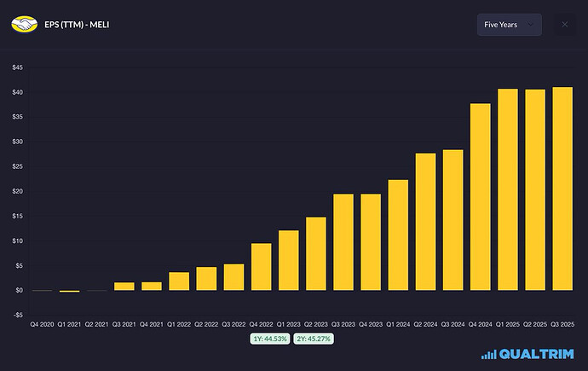This screenshot has height=371, width=588.
Task: Select the Q1 2023 EPS bar
Action: (x=289, y=260)
